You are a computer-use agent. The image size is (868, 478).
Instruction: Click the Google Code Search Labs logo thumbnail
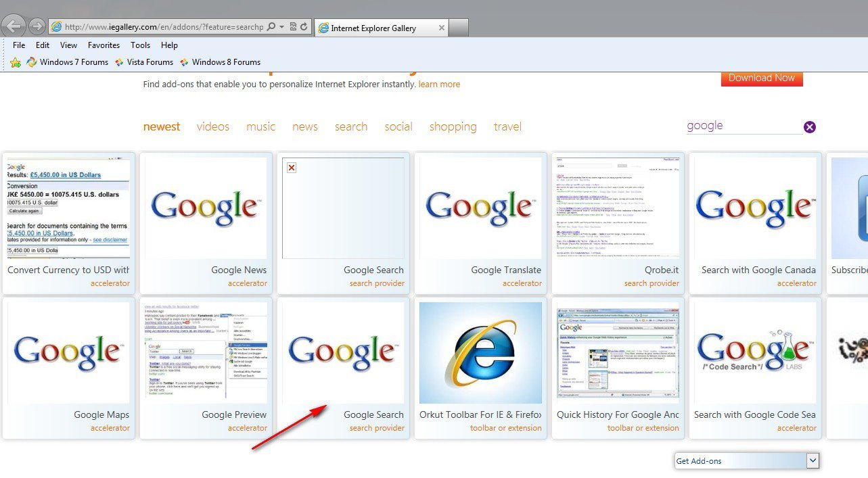click(x=756, y=353)
